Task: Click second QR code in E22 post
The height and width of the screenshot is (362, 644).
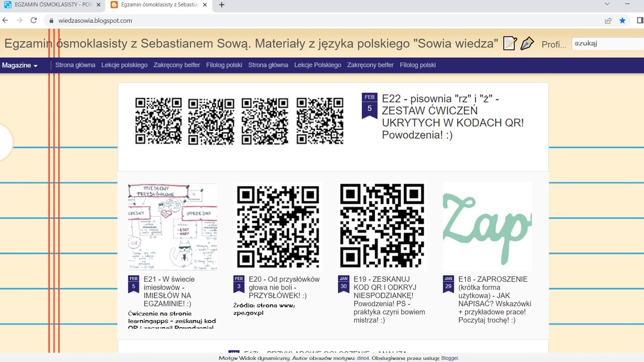Action: [x=211, y=121]
